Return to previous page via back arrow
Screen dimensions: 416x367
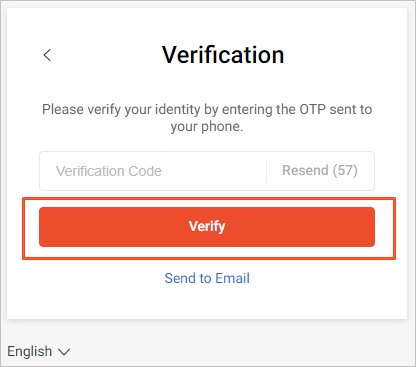pyautogui.click(x=47, y=55)
